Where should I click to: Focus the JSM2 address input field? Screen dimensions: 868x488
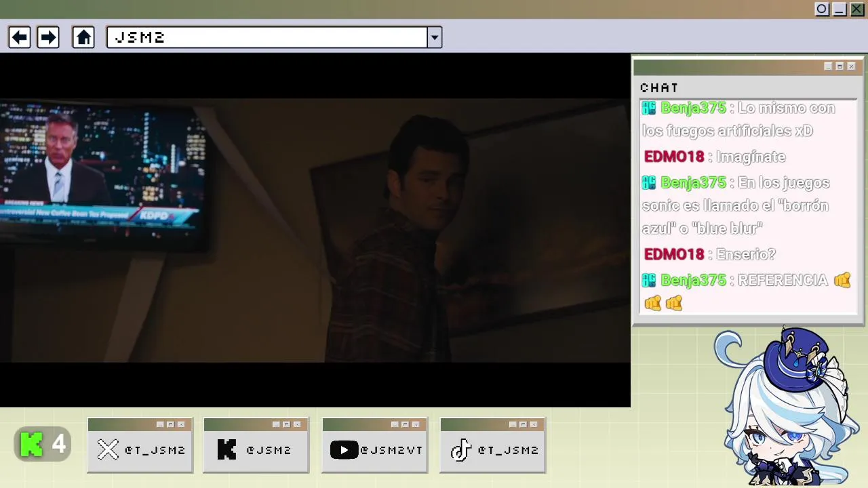coord(267,37)
